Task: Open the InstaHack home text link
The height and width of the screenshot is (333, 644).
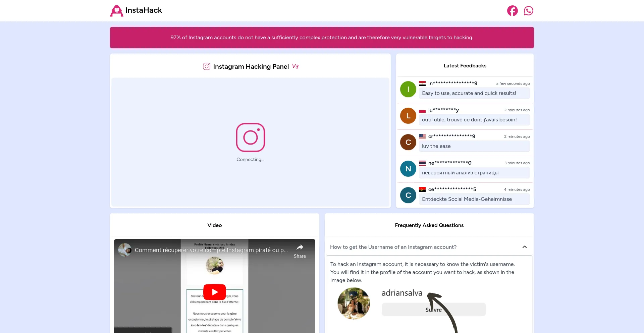Action: [x=144, y=10]
